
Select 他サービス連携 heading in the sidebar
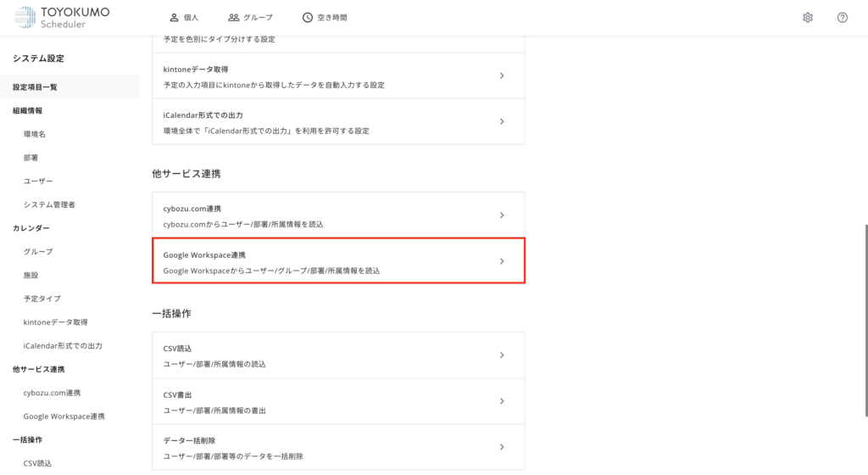pos(39,369)
